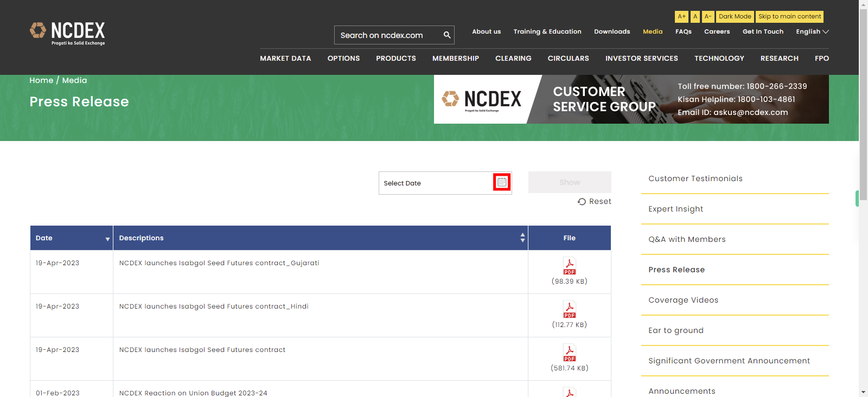Viewport: 868px width, 397px height.
Task: Open the INVESTOR SERVICES menu
Action: pos(642,59)
